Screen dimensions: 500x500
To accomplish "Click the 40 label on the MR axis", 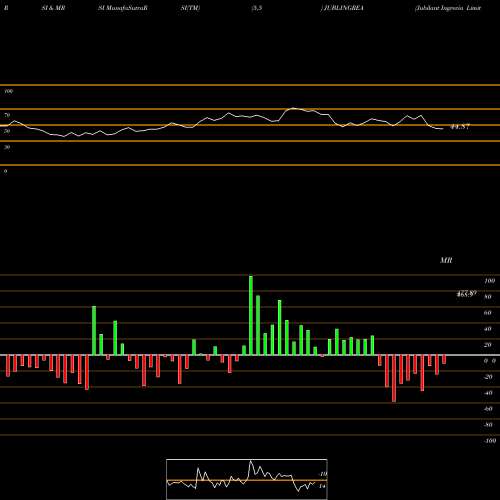I will tap(488, 329).
